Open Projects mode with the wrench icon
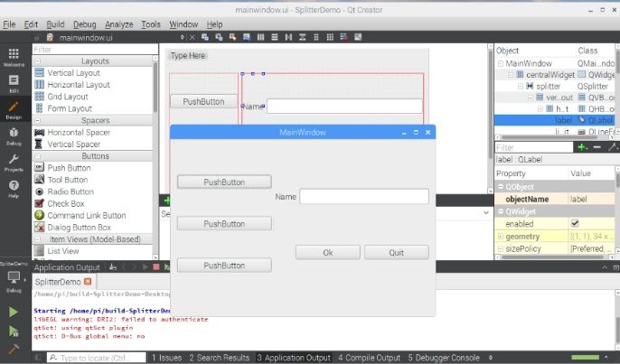Viewport: 620px width, 364px height. 14,163
